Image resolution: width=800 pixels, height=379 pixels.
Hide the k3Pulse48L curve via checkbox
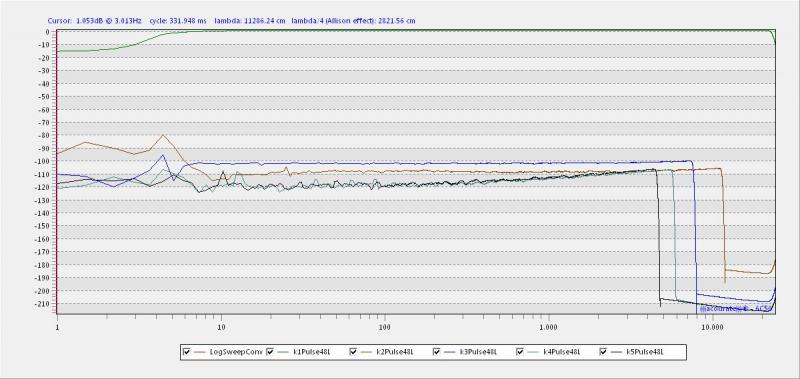[x=437, y=352]
